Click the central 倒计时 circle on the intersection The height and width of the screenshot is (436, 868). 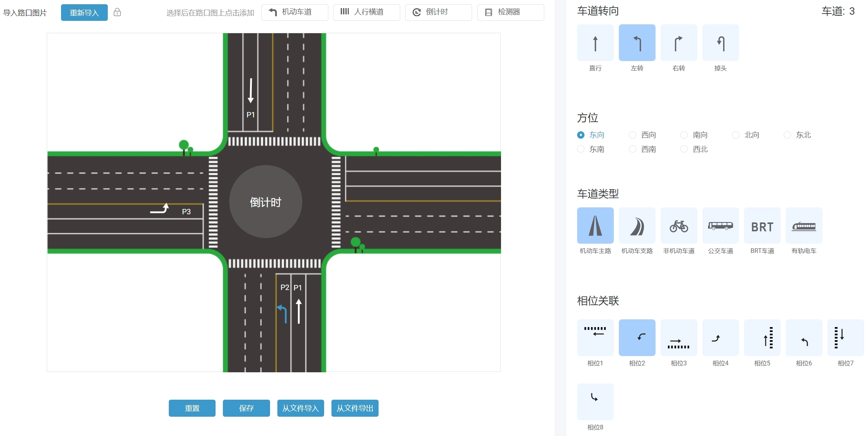coord(265,202)
